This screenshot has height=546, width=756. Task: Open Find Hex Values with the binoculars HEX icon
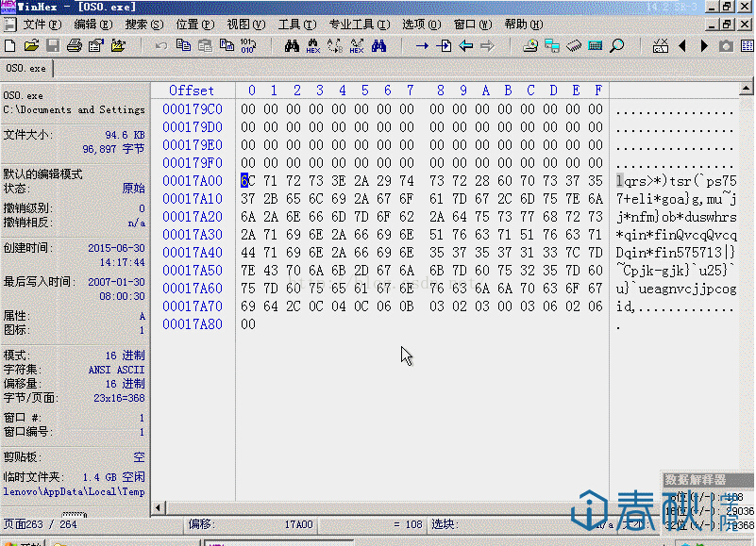[x=313, y=46]
